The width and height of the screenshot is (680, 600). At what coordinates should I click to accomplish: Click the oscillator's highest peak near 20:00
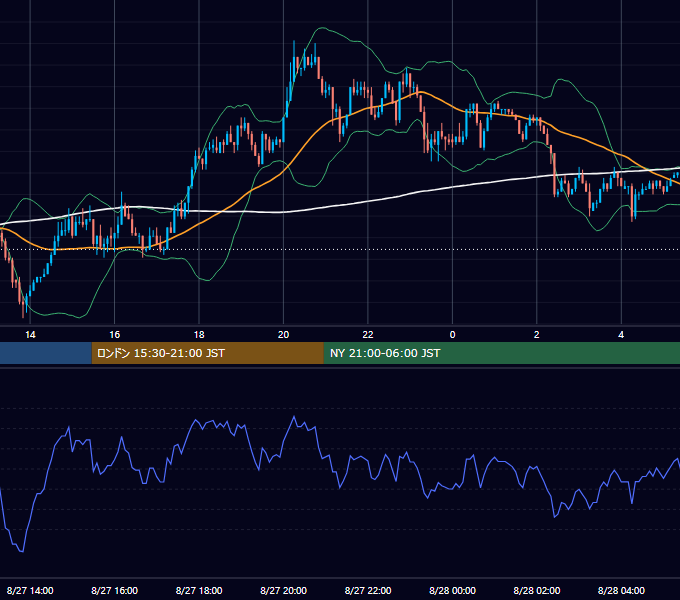pos(294,417)
